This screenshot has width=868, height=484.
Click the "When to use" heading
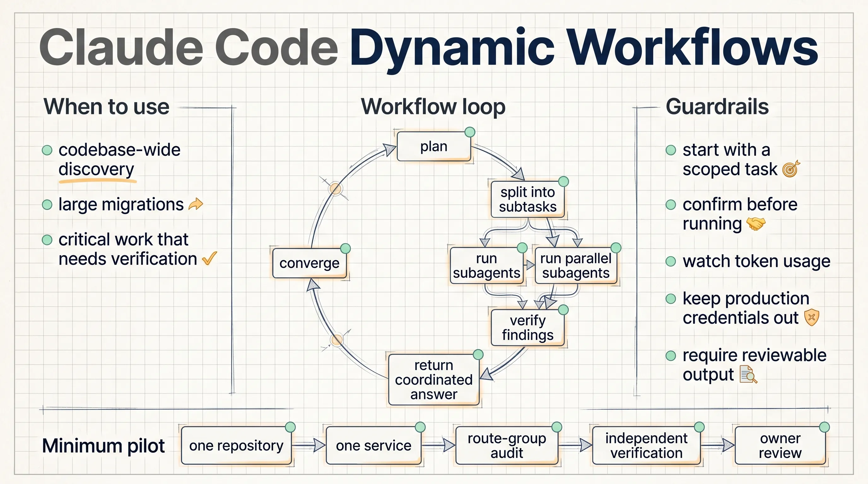[107, 107]
